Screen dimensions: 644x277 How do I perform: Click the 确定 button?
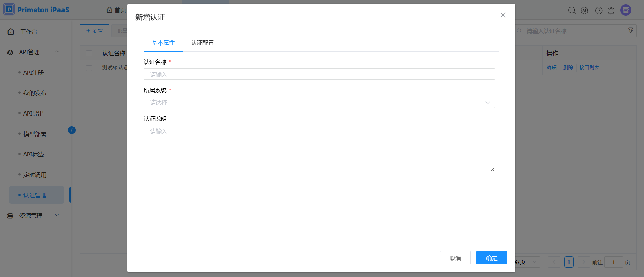point(491,258)
